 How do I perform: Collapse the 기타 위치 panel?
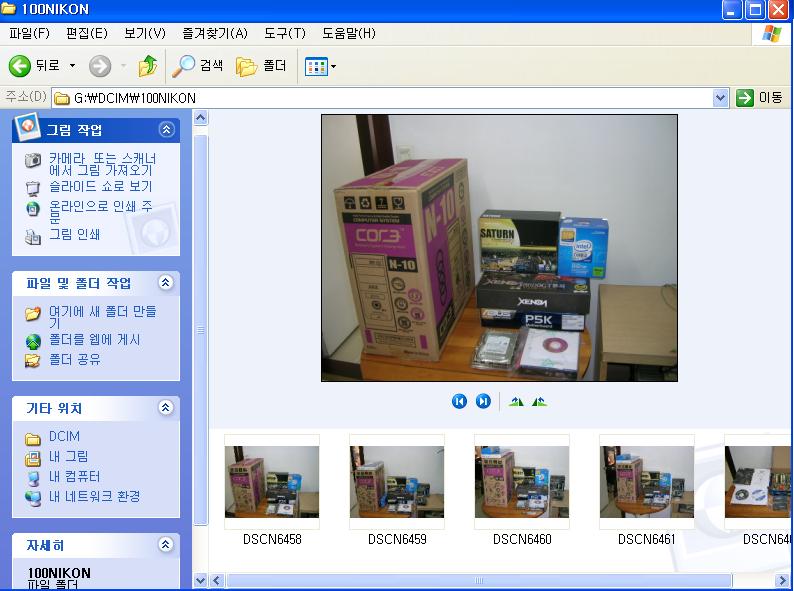pyautogui.click(x=166, y=408)
